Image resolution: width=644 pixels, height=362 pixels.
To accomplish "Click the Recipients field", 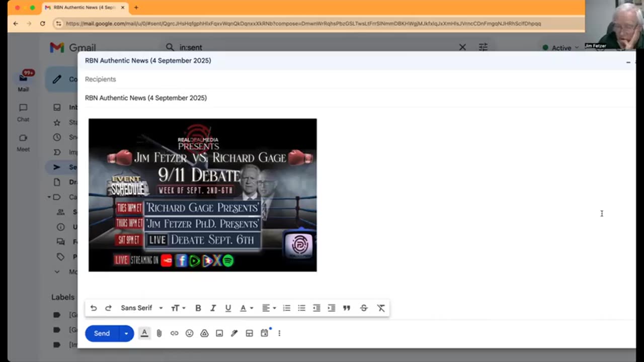I will tap(356, 79).
